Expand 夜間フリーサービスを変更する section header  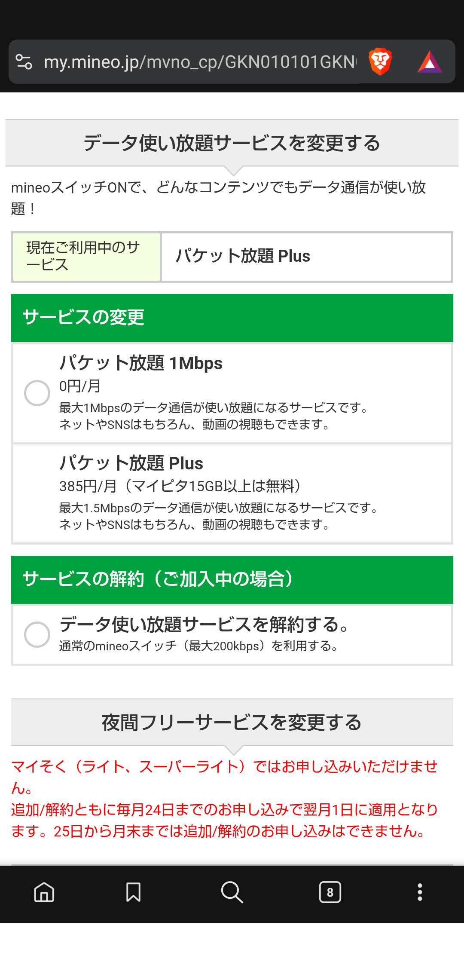pyautogui.click(x=232, y=723)
